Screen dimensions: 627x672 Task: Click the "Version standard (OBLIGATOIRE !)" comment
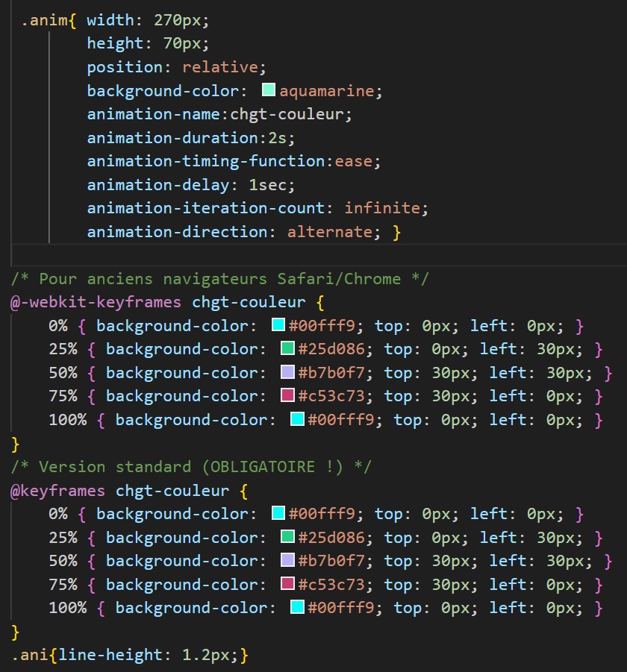pyautogui.click(x=191, y=467)
